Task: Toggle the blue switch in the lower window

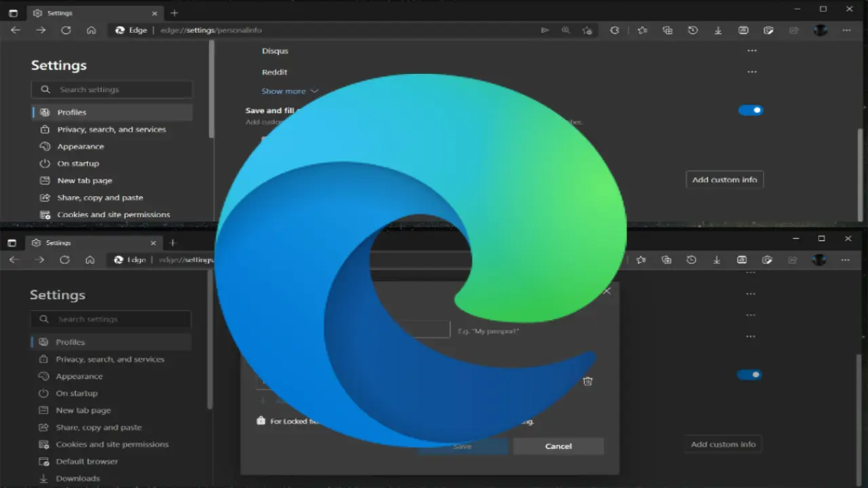Action: click(749, 375)
